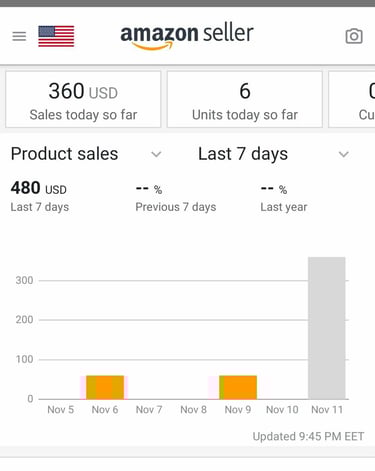Tap the partially visible third summary card
375x471 pixels.
coord(352,99)
